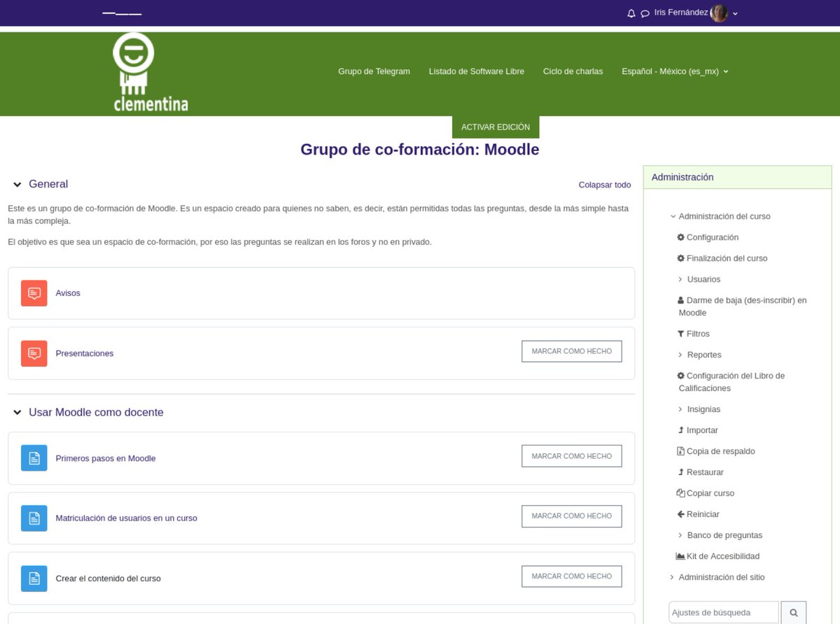This screenshot has height=624, width=840.
Task: Click the Ajustes de búsqueda input field
Action: tap(724, 612)
